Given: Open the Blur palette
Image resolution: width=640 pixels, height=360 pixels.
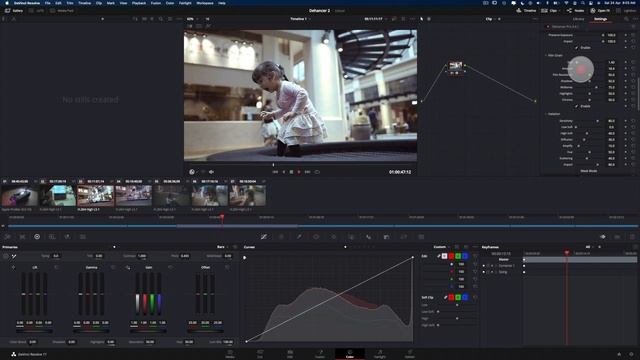Looking at the screenshot, I should (369, 237).
